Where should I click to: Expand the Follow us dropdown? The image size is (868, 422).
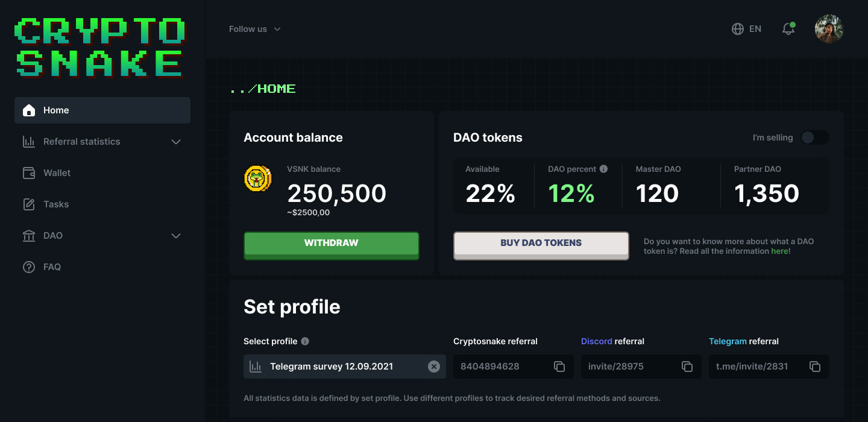(x=254, y=29)
